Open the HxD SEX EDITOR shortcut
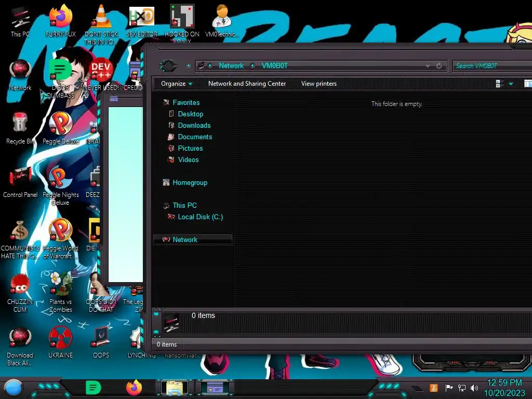 pyautogui.click(x=141, y=21)
